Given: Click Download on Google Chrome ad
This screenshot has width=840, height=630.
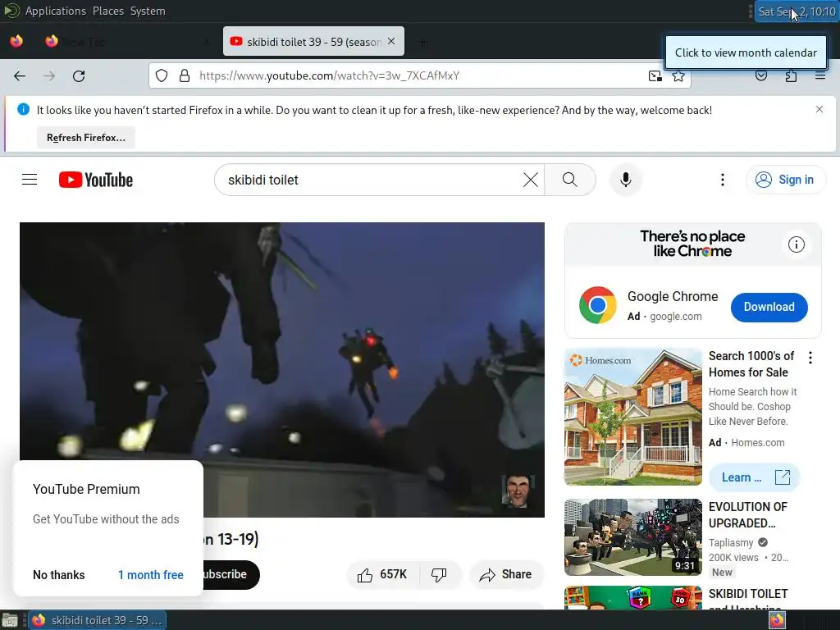Looking at the screenshot, I should tap(769, 307).
